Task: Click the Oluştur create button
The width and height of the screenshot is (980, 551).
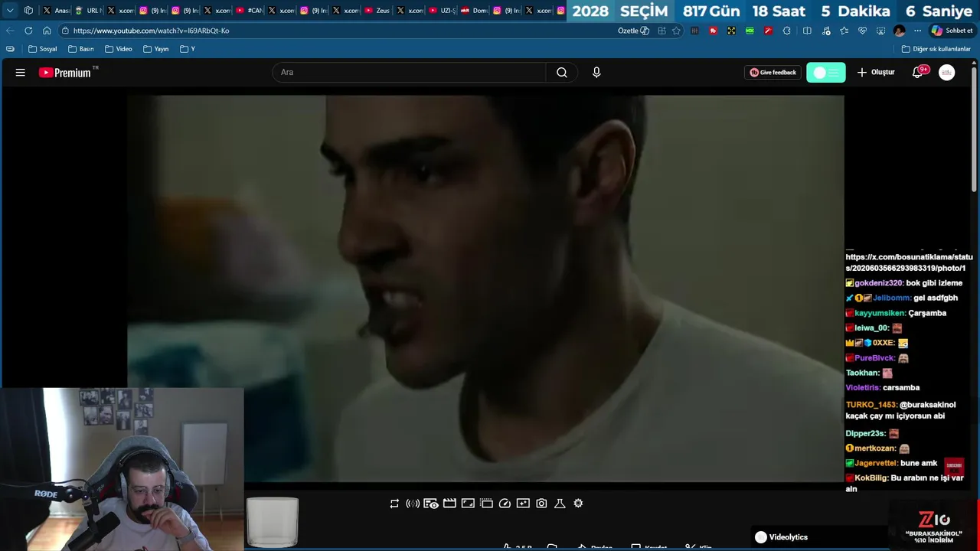Action: tap(876, 73)
